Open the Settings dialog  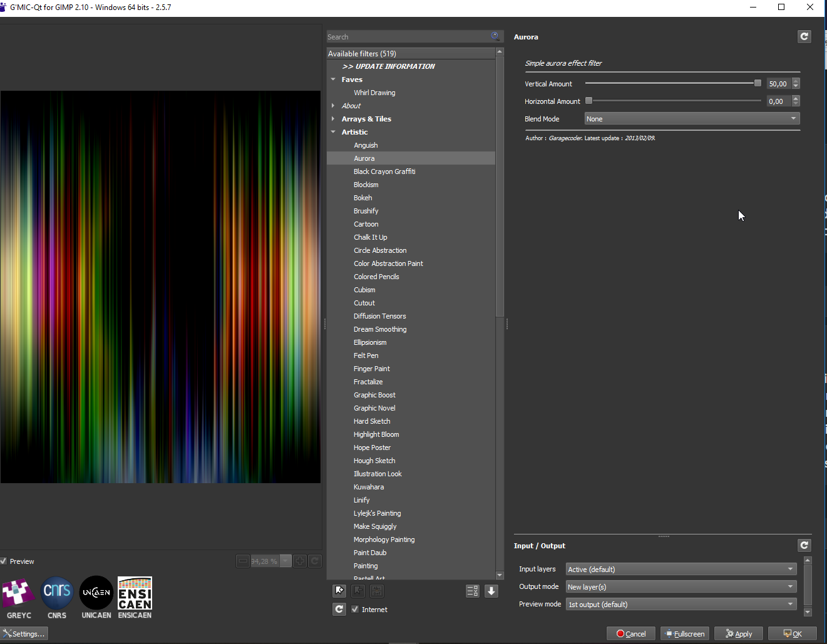coord(24,634)
